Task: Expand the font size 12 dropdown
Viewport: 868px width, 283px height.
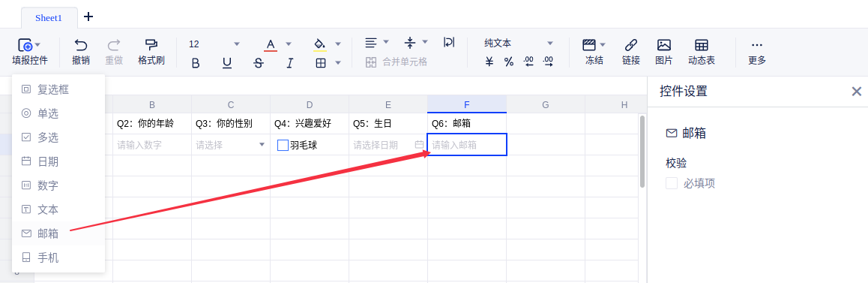Action: 237,44
